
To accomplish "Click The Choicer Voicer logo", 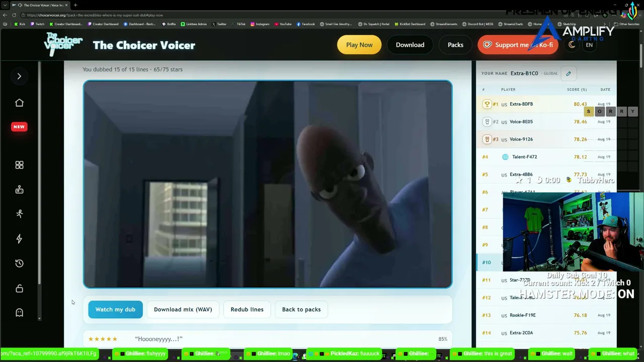I will [x=63, y=44].
